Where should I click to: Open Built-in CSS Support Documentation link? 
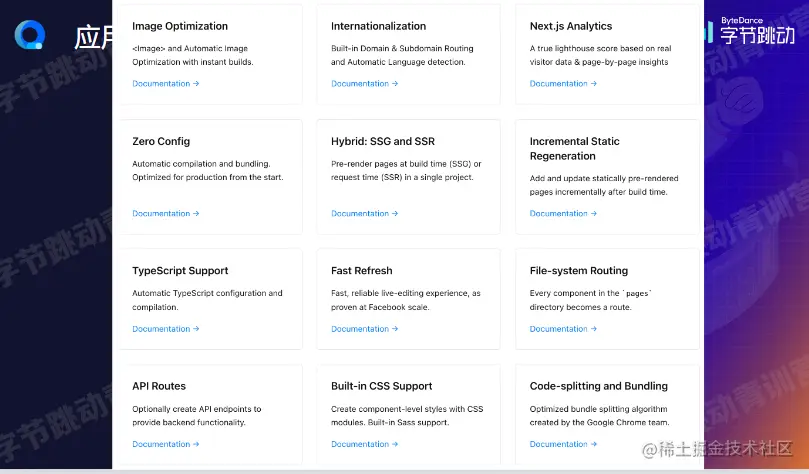pos(364,444)
